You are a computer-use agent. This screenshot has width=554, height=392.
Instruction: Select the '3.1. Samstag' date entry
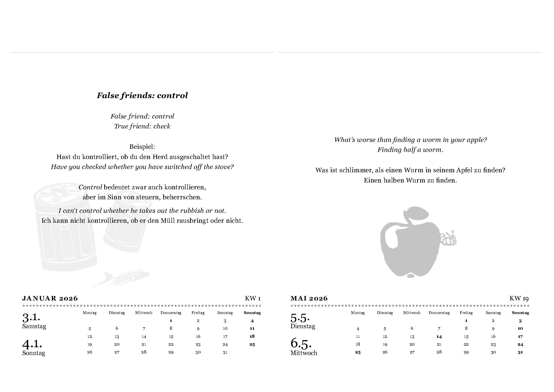(x=34, y=321)
